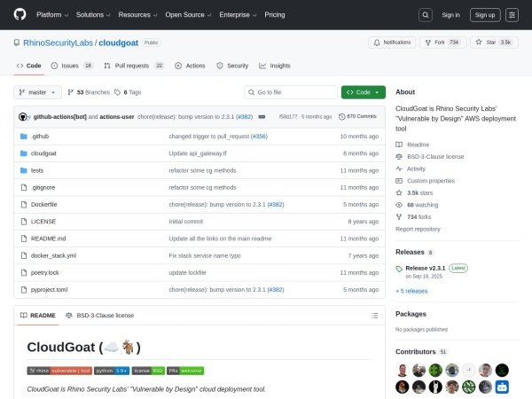
Task: Switch to the Security tab
Action: coord(232,66)
